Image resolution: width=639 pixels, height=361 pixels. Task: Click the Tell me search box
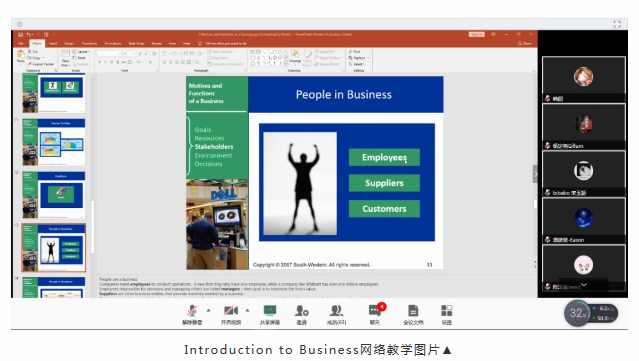pos(223,43)
